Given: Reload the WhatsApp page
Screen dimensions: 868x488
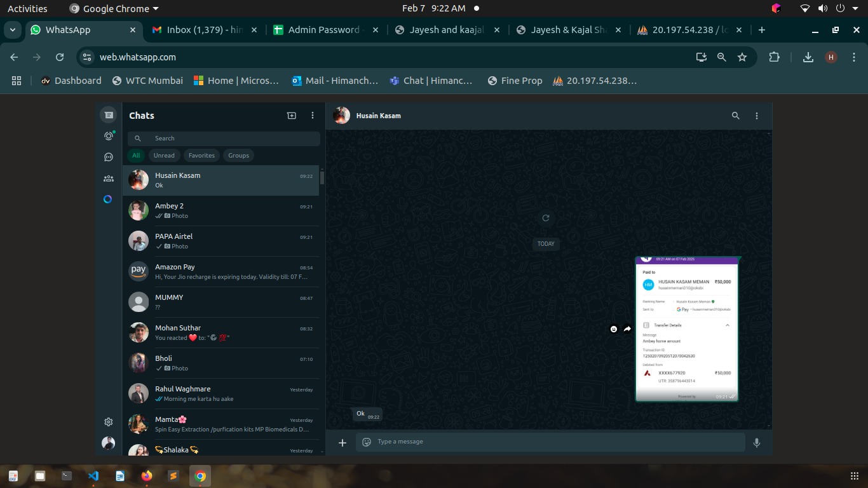Looking at the screenshot, I should click(60, 57).
